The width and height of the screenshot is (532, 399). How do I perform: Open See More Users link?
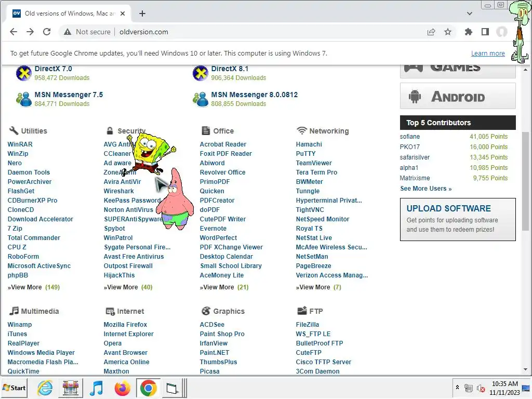point(425,189)
